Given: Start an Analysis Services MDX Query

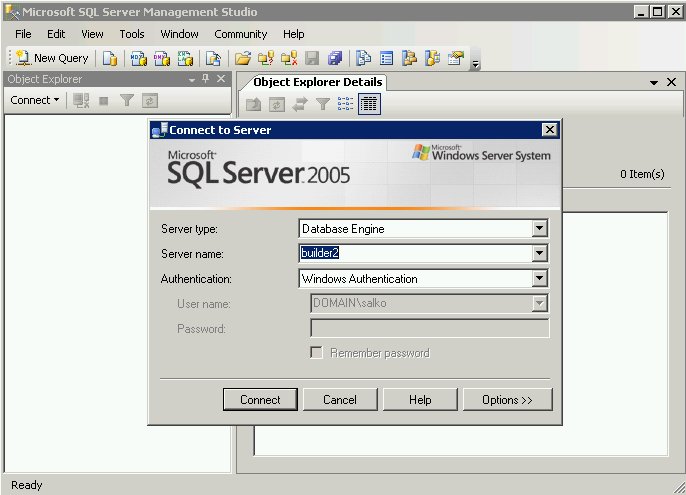Looking at the screenshot, I should click(x=139, y=58).
